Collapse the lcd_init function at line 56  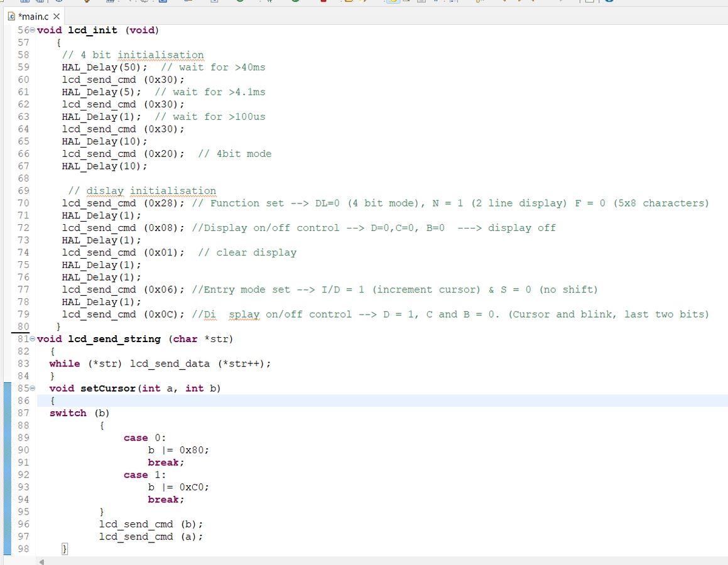click(x=33, y=30)
